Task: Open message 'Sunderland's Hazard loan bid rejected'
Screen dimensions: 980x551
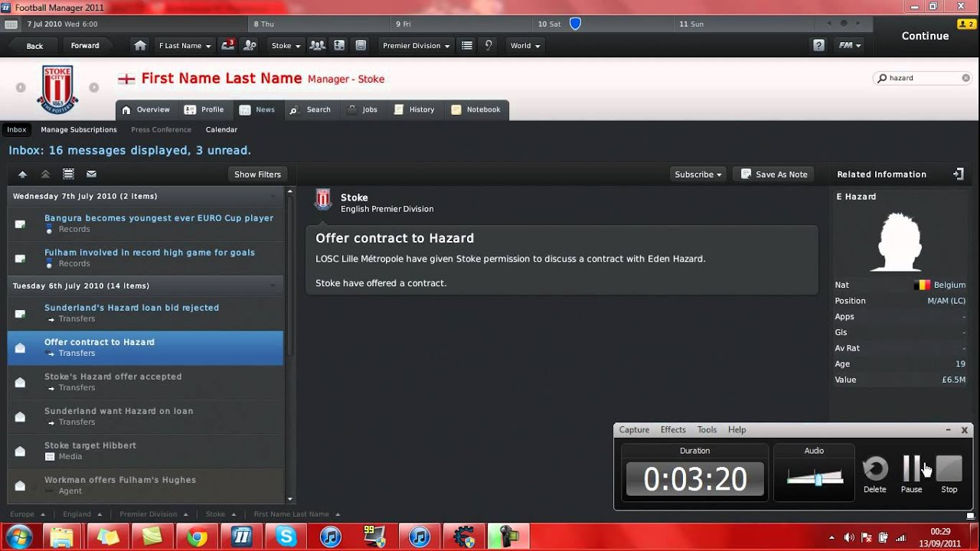Action: pyautogui.click(x=145, y=313)
